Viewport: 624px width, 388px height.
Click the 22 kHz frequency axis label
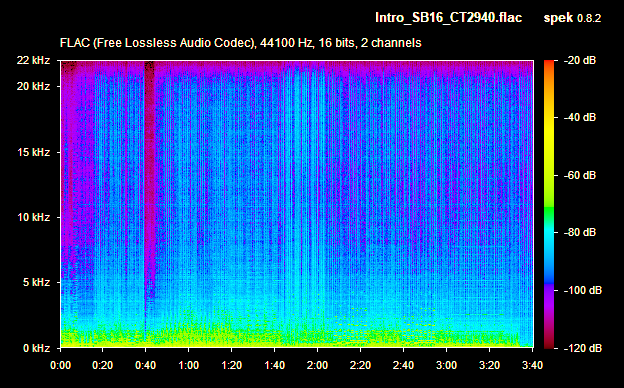click(x=33, y=60)
